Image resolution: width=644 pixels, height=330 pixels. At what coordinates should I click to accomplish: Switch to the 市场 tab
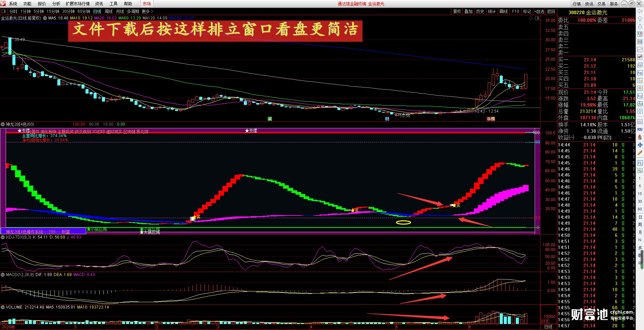pyautogui.click(x=147, y=4)
